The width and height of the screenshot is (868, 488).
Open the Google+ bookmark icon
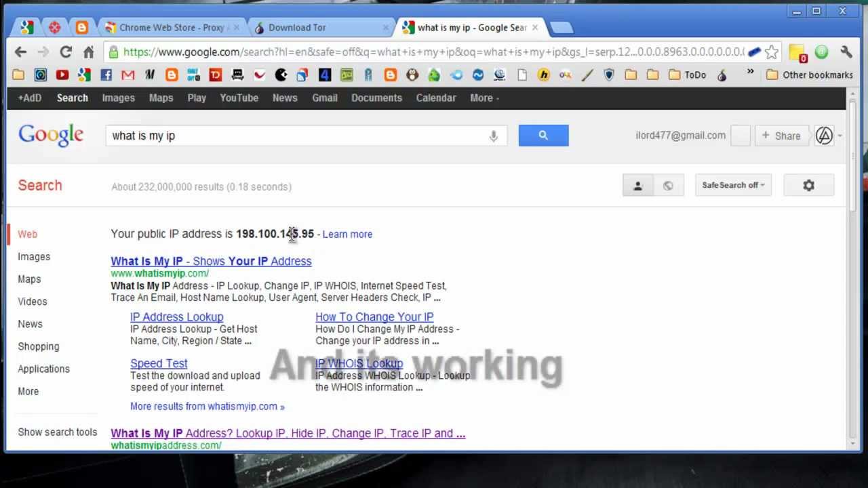(84, 75)
